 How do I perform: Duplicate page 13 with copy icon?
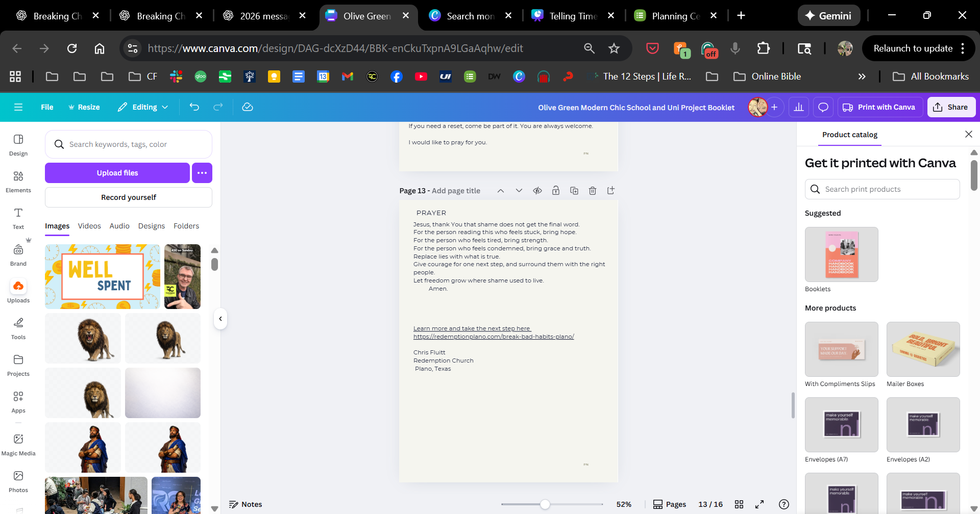coord(574,191)
